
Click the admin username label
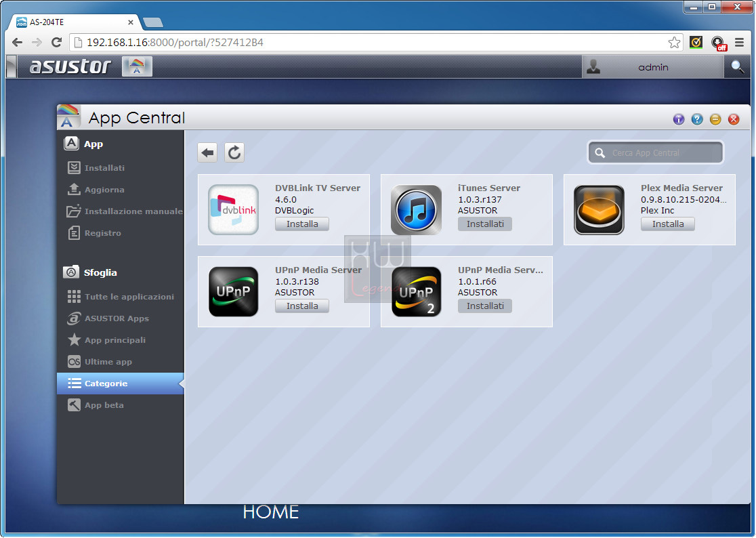(653, 67)
